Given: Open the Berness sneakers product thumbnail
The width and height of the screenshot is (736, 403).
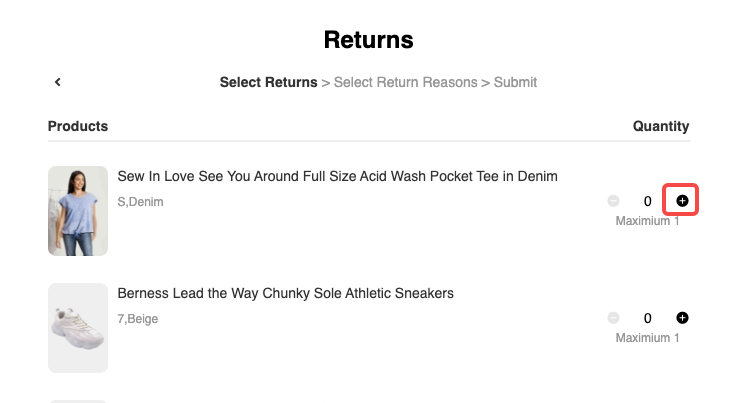Looking at the screenshot, I should (78, 328).
